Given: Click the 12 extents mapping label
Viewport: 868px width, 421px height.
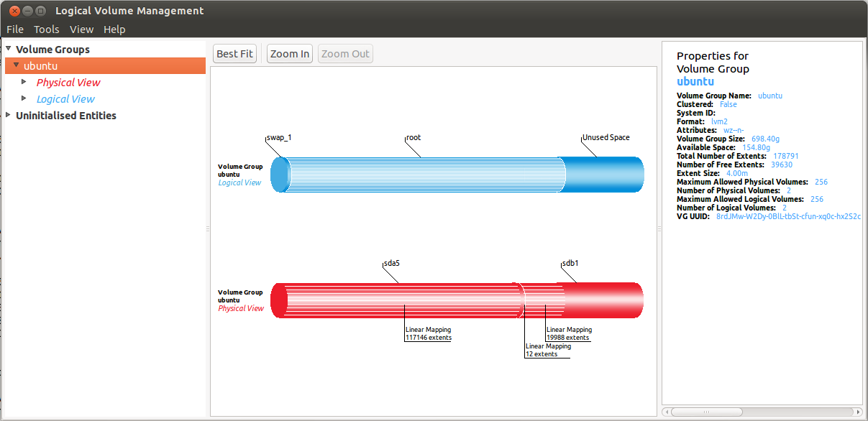Looking at the screenshot, I should coord(548,350).
